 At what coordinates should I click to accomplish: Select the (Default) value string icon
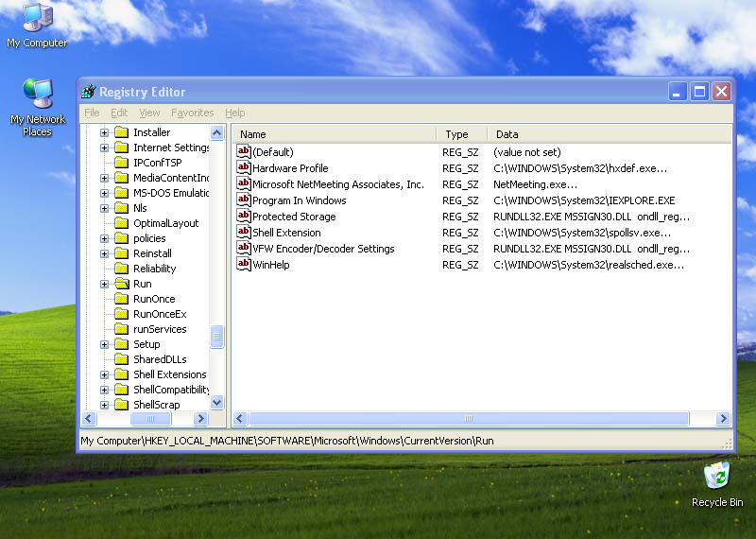coord(244,151)
